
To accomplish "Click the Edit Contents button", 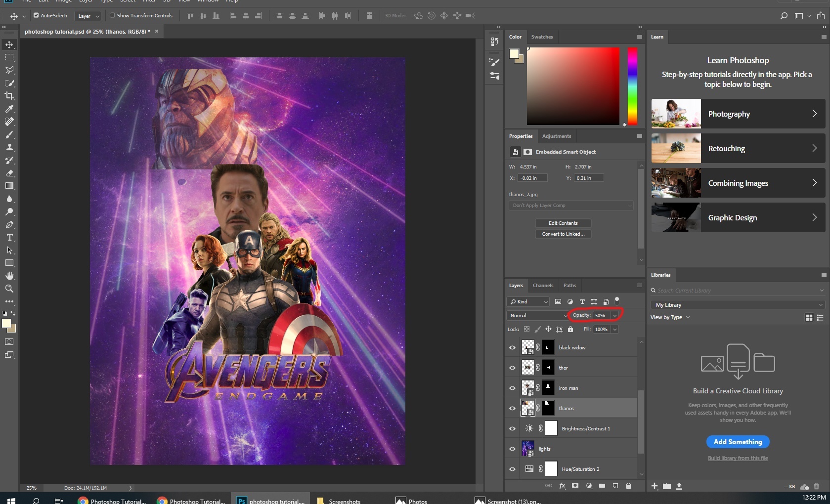I will point(563,223).
